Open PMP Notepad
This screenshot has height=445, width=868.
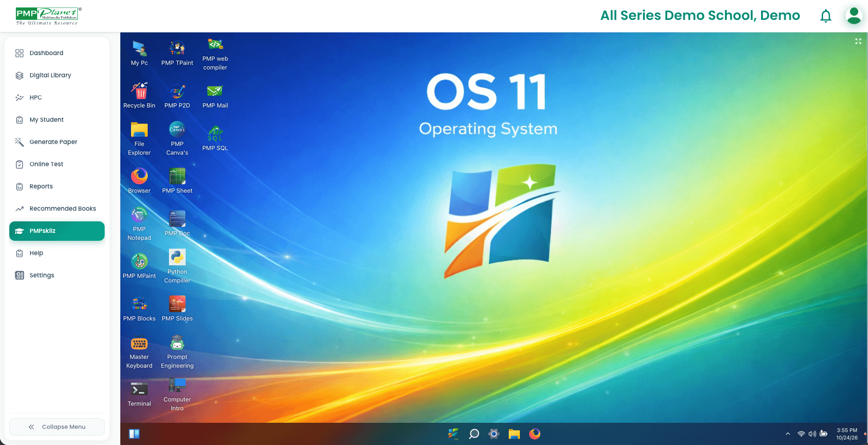click(139, 225)
